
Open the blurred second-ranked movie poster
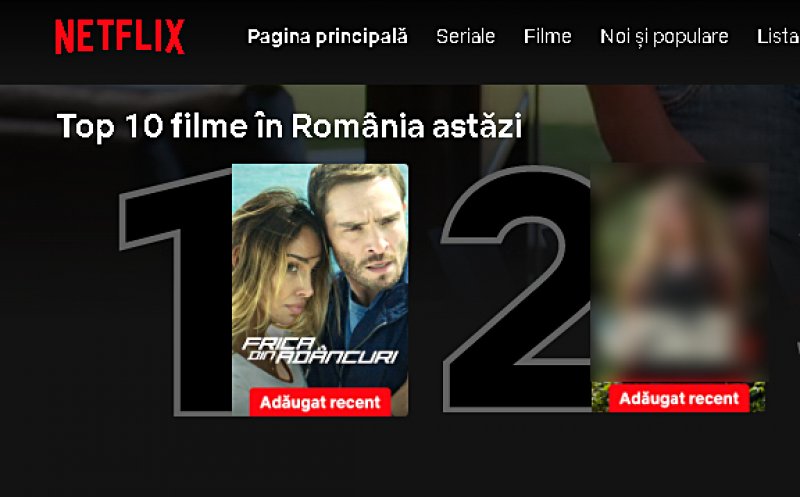[x=678, y=287]
